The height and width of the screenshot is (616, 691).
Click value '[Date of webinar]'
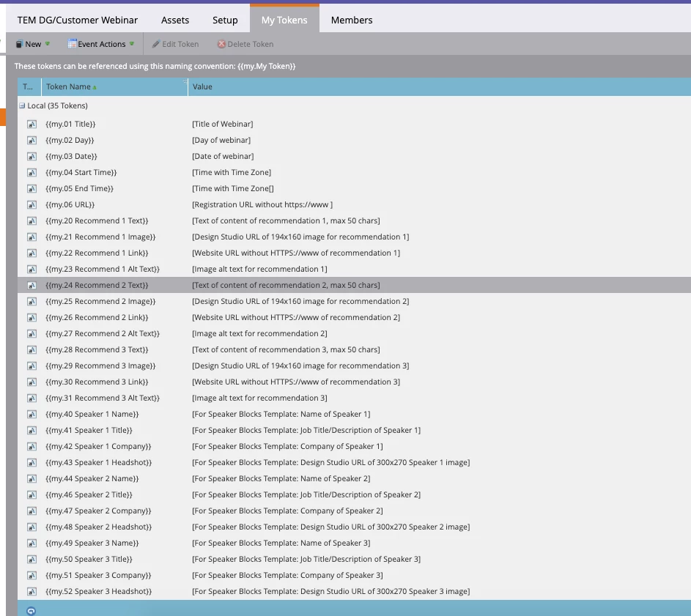click(223, 157)
